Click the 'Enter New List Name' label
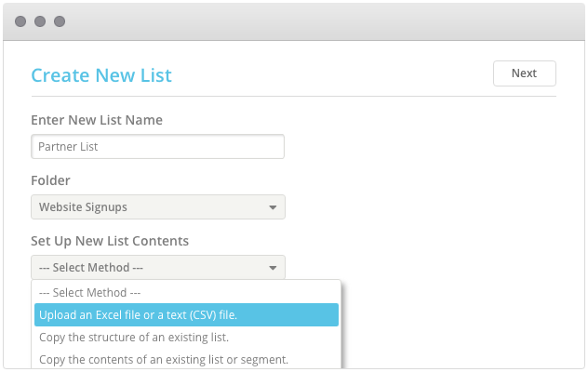Viewport: 588px width, 372px height. click(97, 120)
